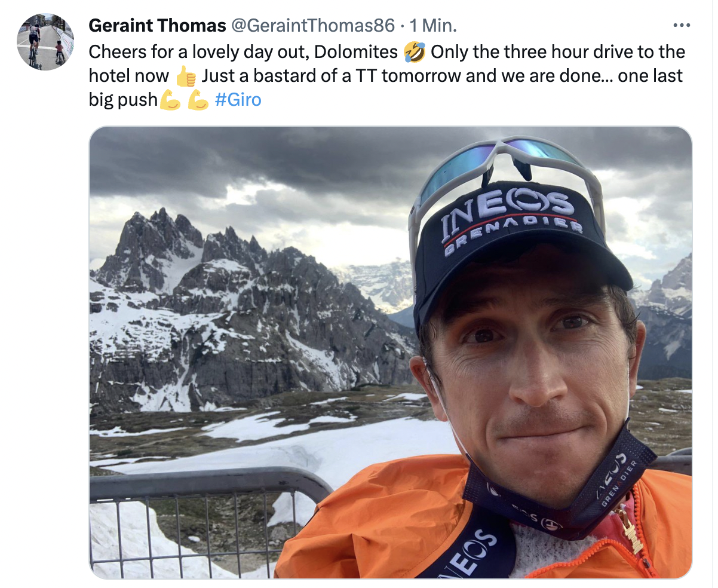Click the round profile avatar thumbnail
The width and height of the screenshot is (718, 588).
tap(45, 42)
